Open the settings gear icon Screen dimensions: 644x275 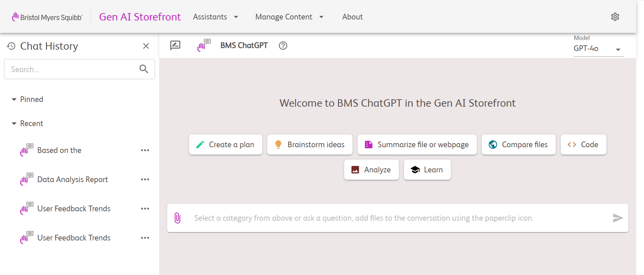tap(615, 17)
